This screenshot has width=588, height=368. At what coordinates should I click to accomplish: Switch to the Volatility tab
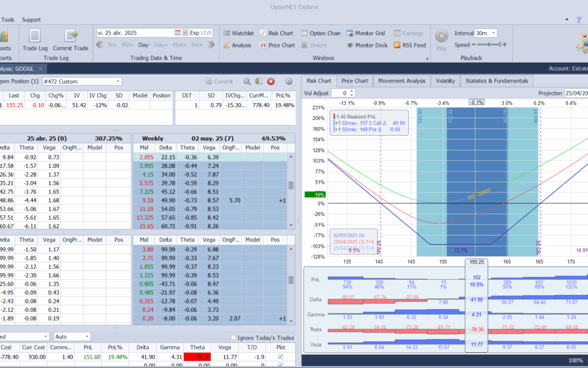coord(445,81)
